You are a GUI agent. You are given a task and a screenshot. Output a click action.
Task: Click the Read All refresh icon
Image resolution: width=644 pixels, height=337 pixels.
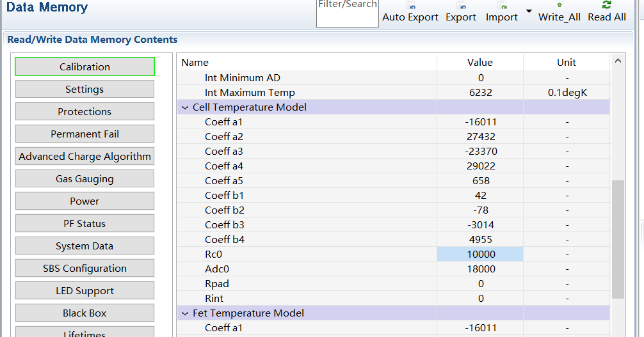point(607,6)
